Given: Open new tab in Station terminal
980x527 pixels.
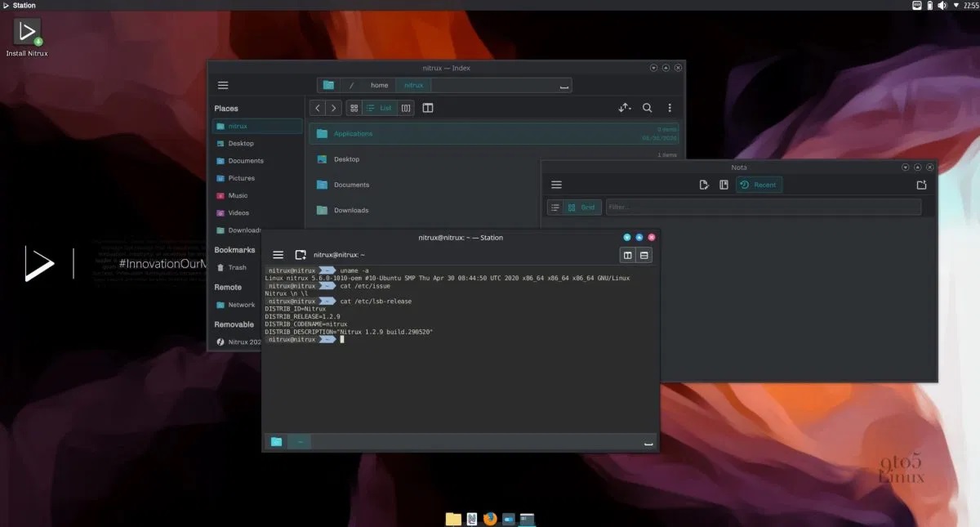Looking at the screenshot, I should pyautogui.click(x=301, y=255).
